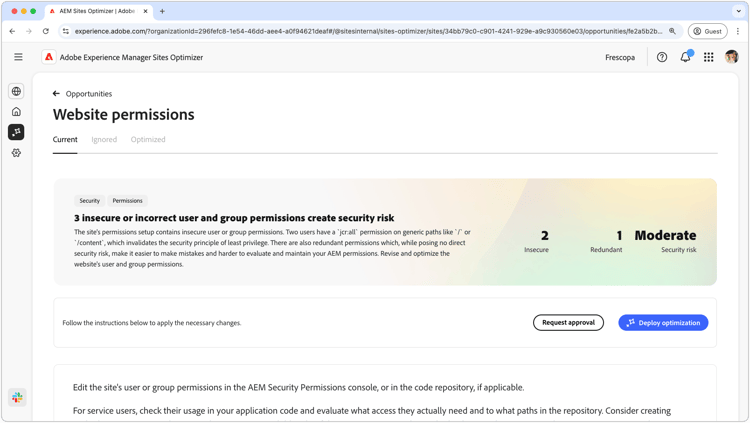This screenshot has width=750, height=423.
Task: Click the globe sites icon in sidebar
Action: click(16, 91)
